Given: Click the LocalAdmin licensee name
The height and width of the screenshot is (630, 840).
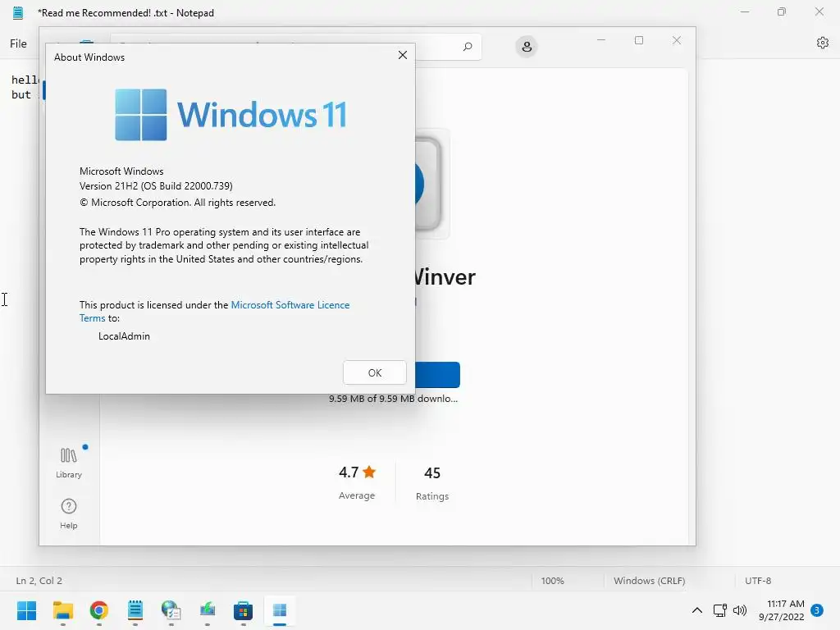Looking at the screenshot, I should (125, 336).
